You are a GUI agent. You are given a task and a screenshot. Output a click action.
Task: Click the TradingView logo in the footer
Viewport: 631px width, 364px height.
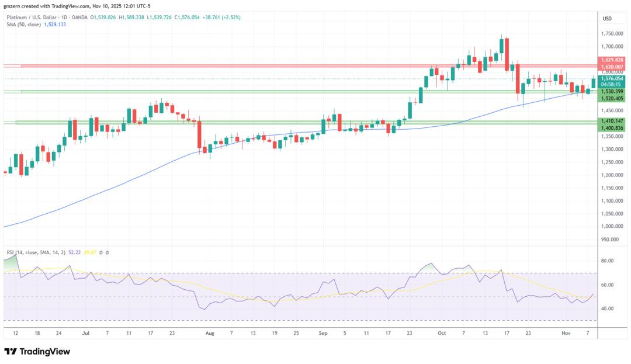(x=37, y=351)
